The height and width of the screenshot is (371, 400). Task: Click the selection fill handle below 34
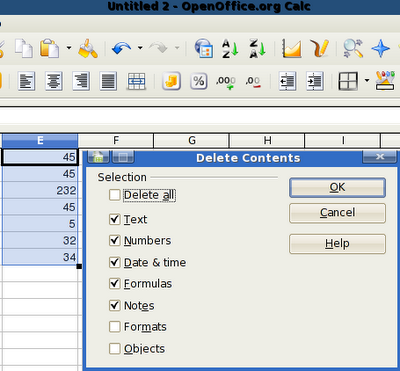click(79, 266)
